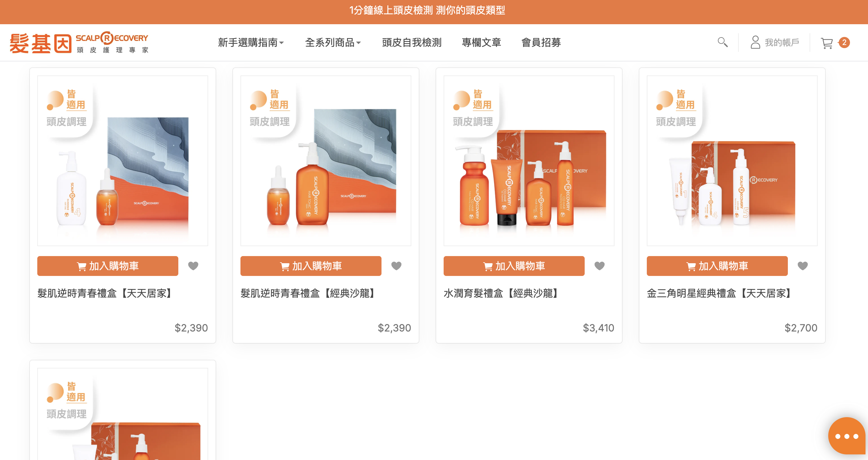Image resolution: width=868 pixels, height=460 pixels.
Task: Click the cart badge showing 2
Action: (x=844, y=43)
